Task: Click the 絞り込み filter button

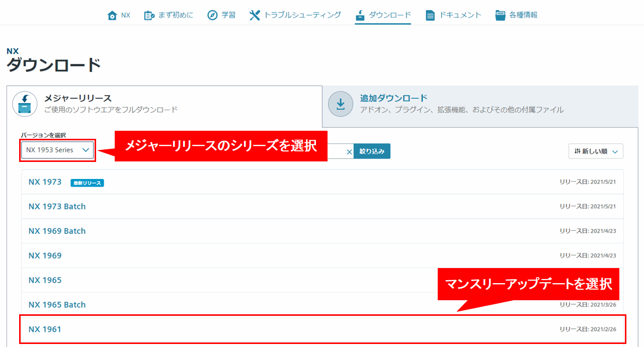Action: coord(372,151)
